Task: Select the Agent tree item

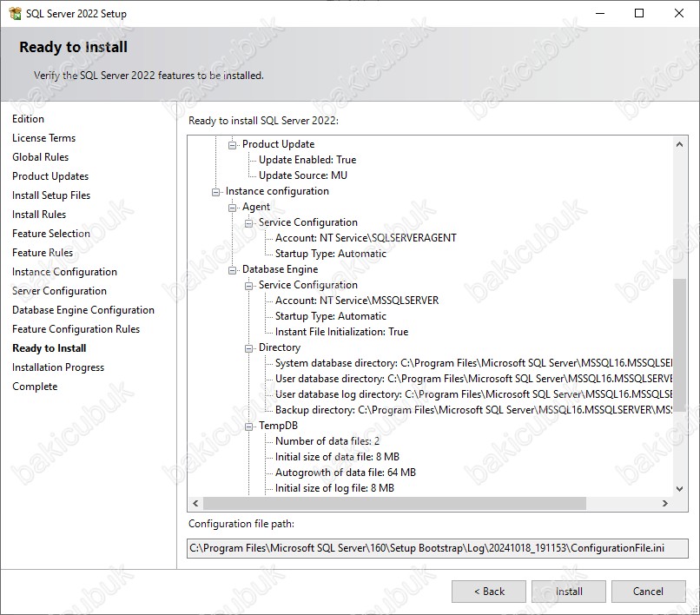Action: pyautogui.click(x=256, y=207)
